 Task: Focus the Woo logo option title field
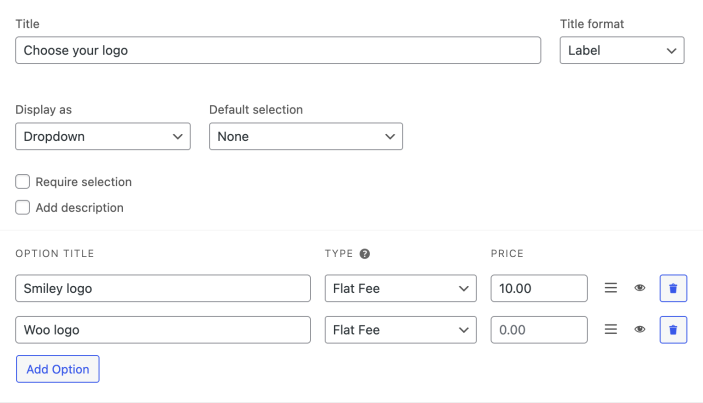point(163,330)
